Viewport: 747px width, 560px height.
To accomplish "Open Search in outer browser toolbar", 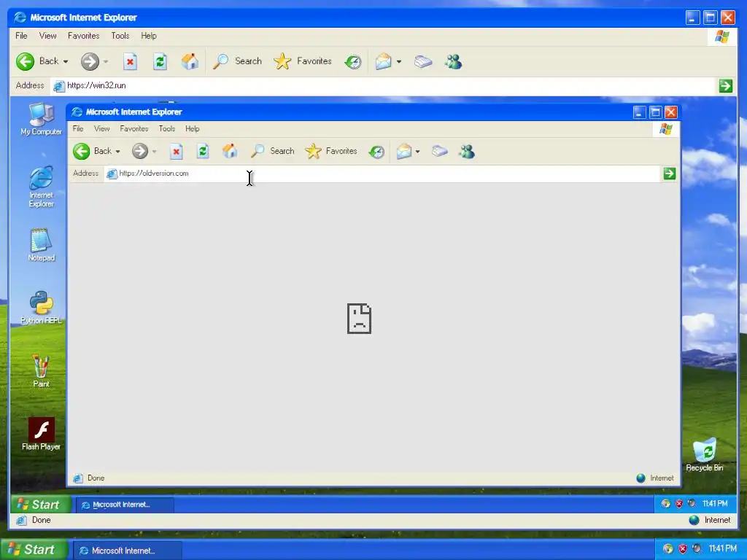I will click(237, 61).
